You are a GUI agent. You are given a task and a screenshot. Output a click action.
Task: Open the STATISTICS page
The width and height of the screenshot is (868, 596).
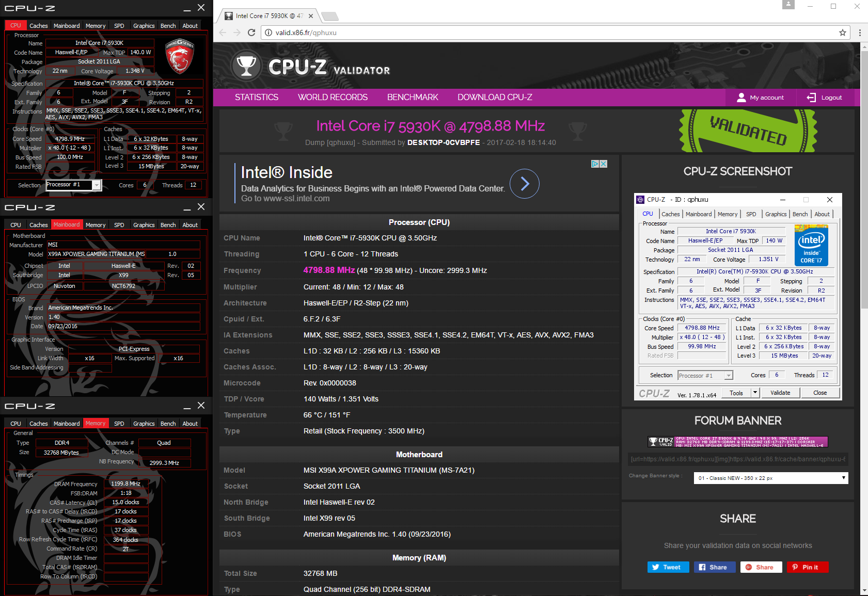click(x=257, y=97)
